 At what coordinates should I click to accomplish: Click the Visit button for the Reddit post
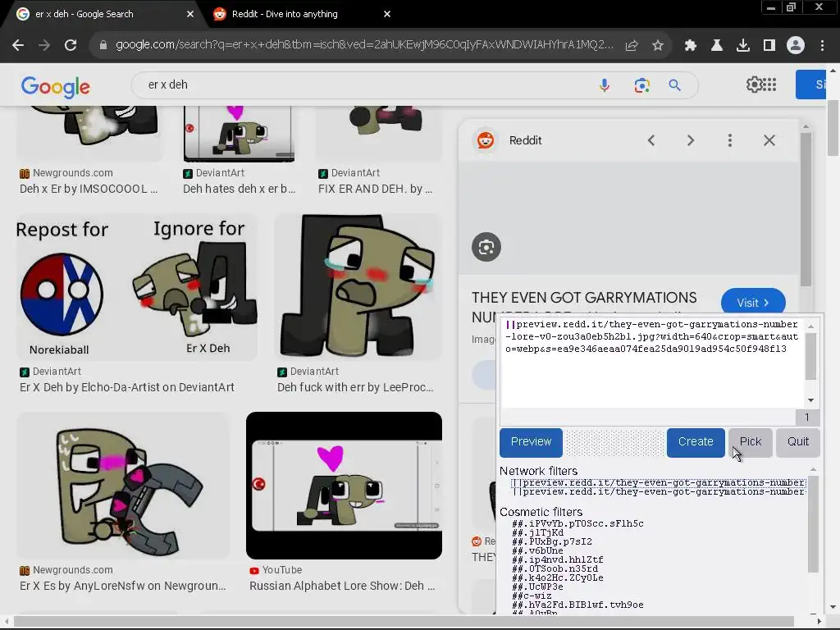753,303
